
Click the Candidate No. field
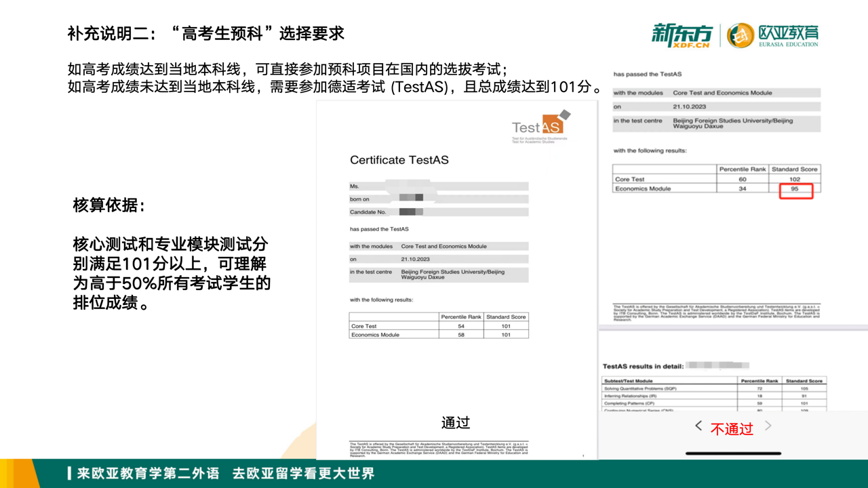(x=439, y=212)
